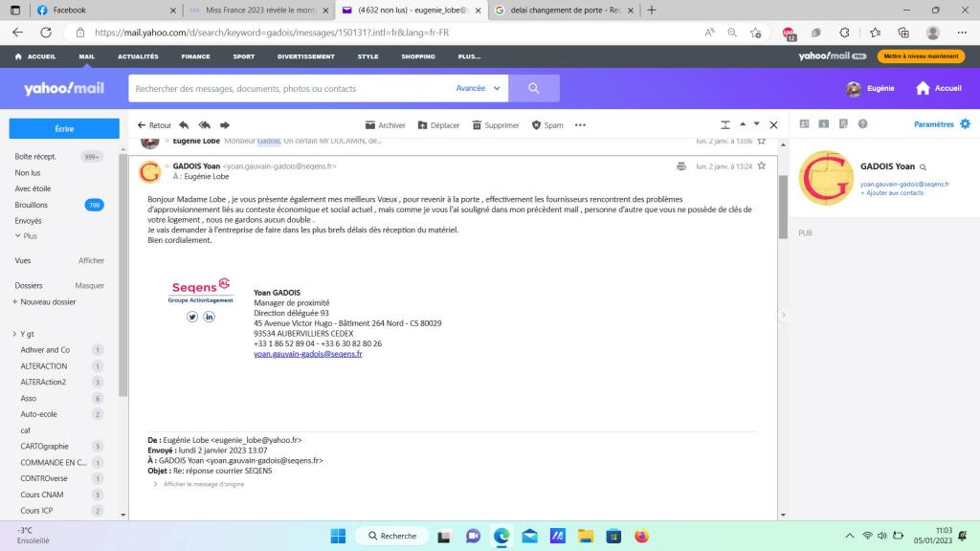Screen dimensions: 980x551
Task: Forward this email using the arrow icon
Action: pyautogui.click(x=225, y=125)
